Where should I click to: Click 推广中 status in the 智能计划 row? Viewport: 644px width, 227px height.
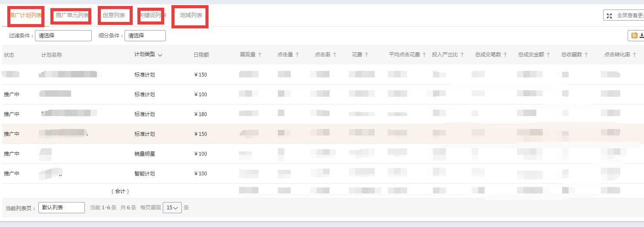pos(12,174)
